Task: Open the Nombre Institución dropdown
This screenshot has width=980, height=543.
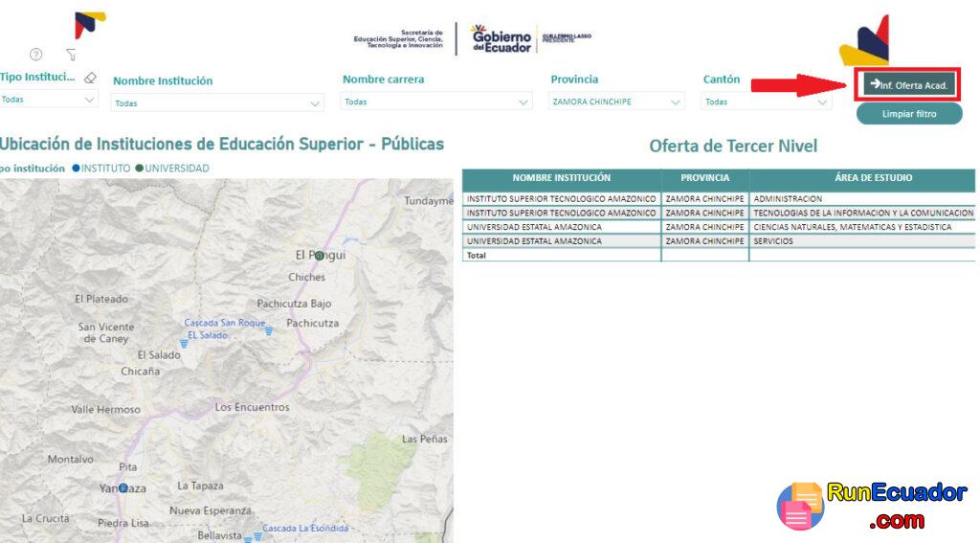Action: coord(217,103)
